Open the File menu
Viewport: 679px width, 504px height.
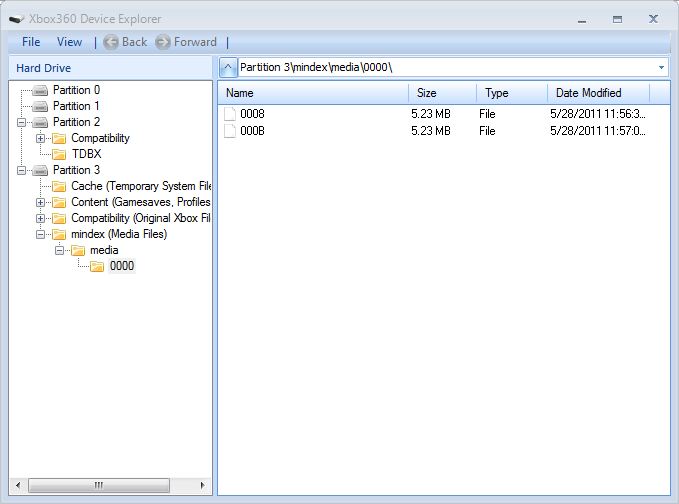click(x=31, y=42)
